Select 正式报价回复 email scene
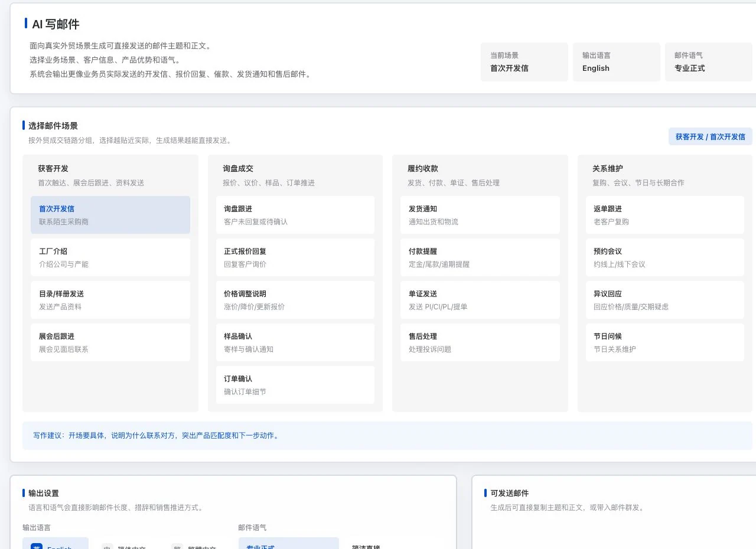This screenshot has width=756, height=549. tap(295, 257)
